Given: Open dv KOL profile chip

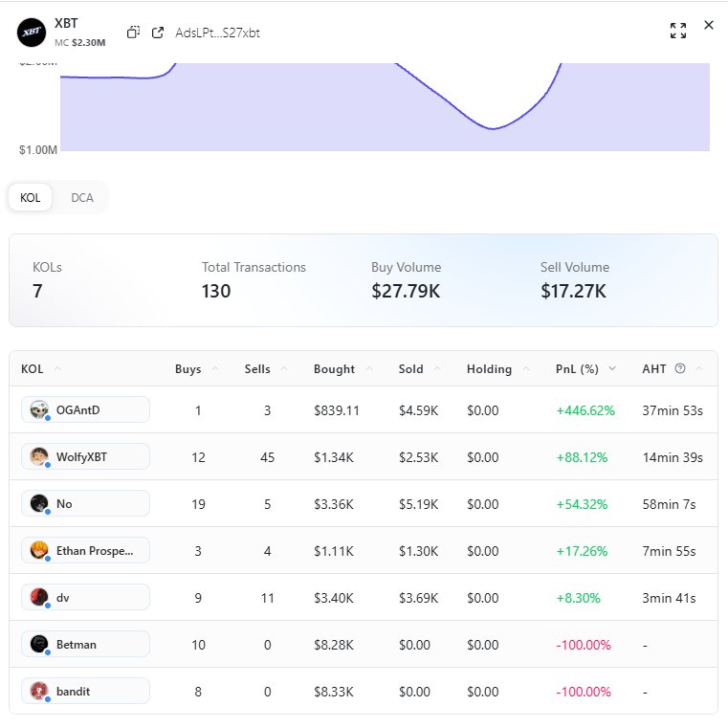Looking at the screenshot, I should [x=85, y=598].
